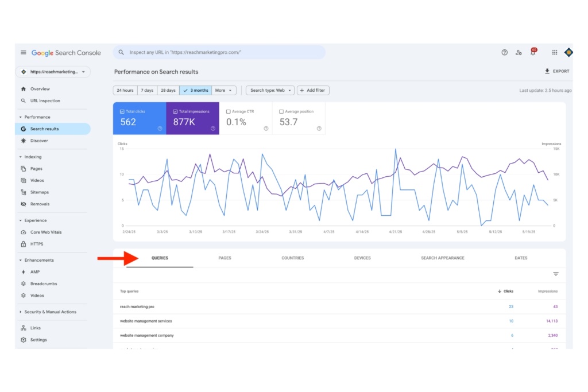Screen dimensions: 588x392
Task: Switch to the Queries tab
Action: click(x=160, y=258)
